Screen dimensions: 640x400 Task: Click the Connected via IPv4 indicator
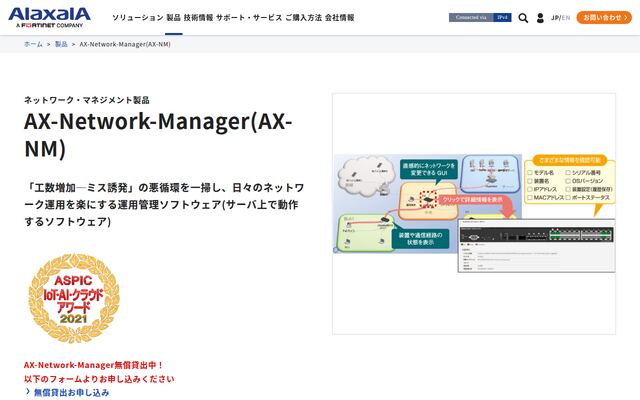(480, 18)
